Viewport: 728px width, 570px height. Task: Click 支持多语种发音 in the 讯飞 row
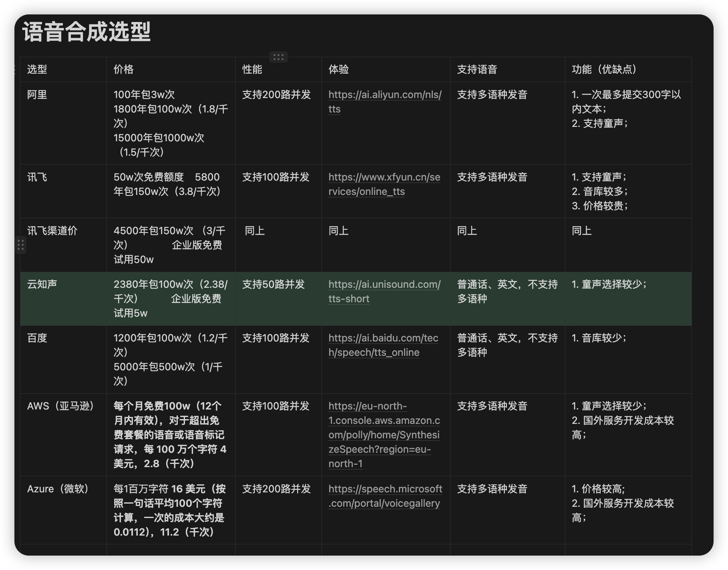click(x=492, y=177)
